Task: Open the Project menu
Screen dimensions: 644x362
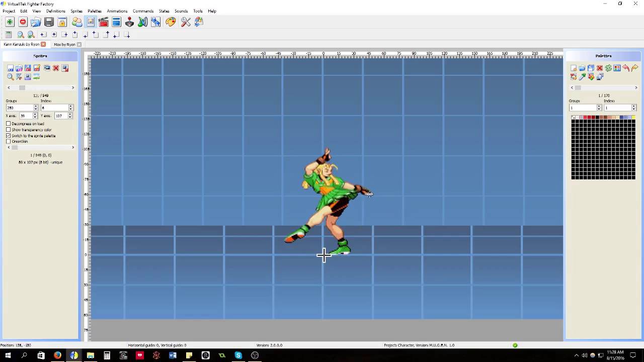Action: pyautogui.click(x=9, y=11)
